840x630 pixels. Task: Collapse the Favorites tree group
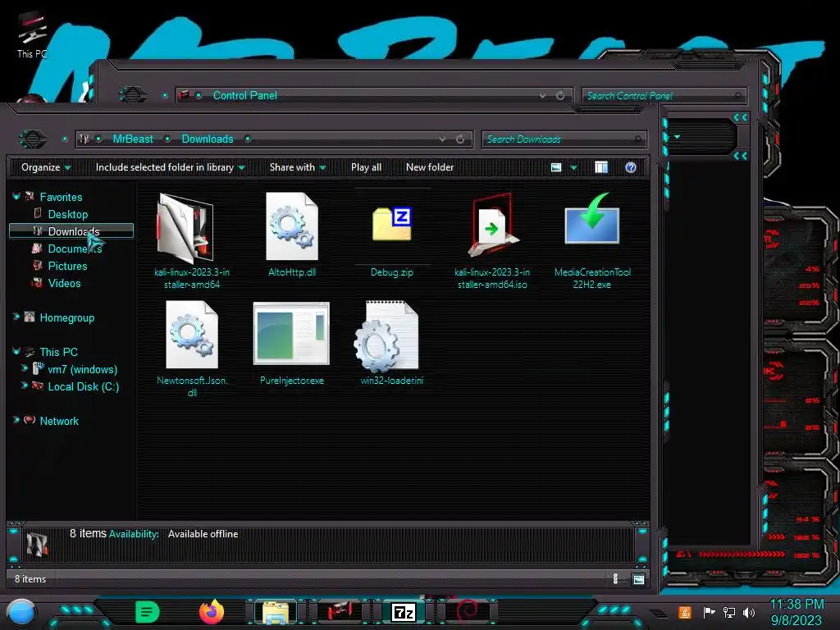coord(16,197)
